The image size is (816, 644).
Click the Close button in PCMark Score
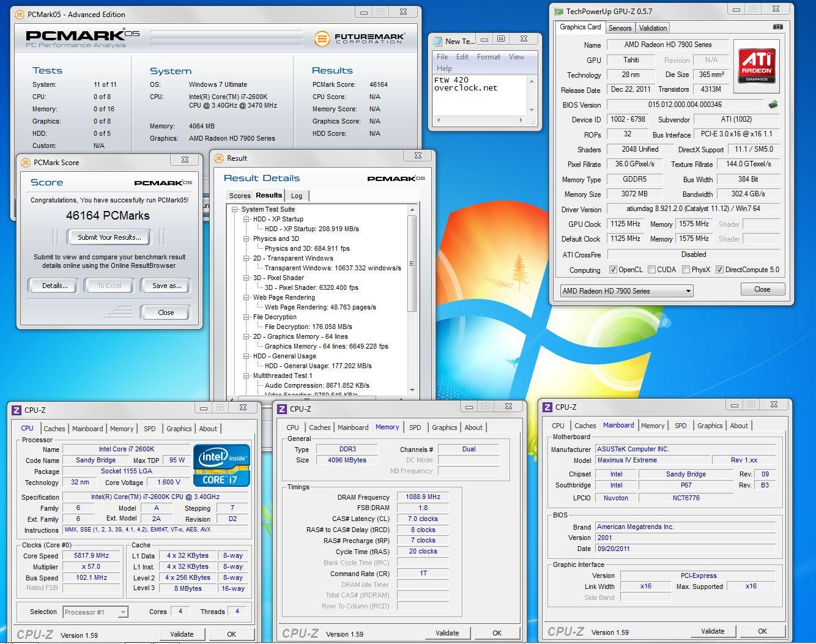165,313
